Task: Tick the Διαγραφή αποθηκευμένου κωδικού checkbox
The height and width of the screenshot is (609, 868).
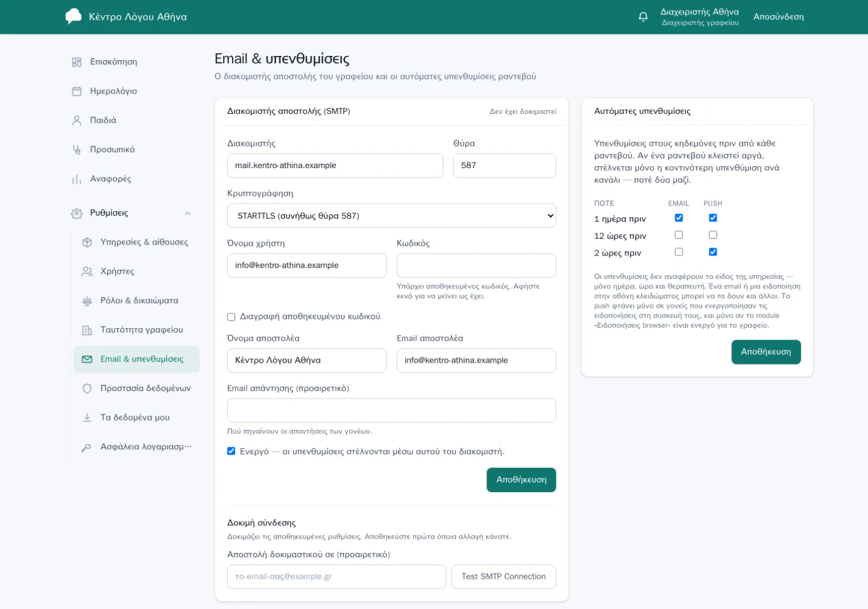Action: [231, 317]
